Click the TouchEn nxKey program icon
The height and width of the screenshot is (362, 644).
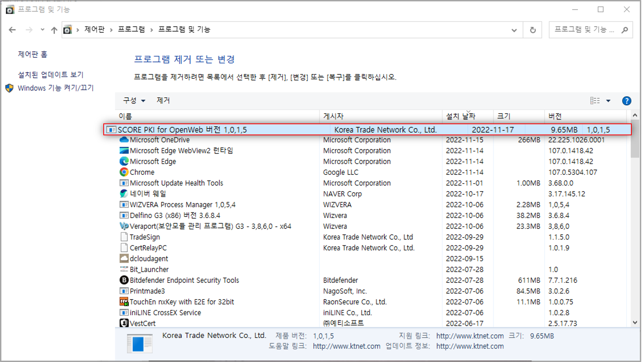(124, 302)
